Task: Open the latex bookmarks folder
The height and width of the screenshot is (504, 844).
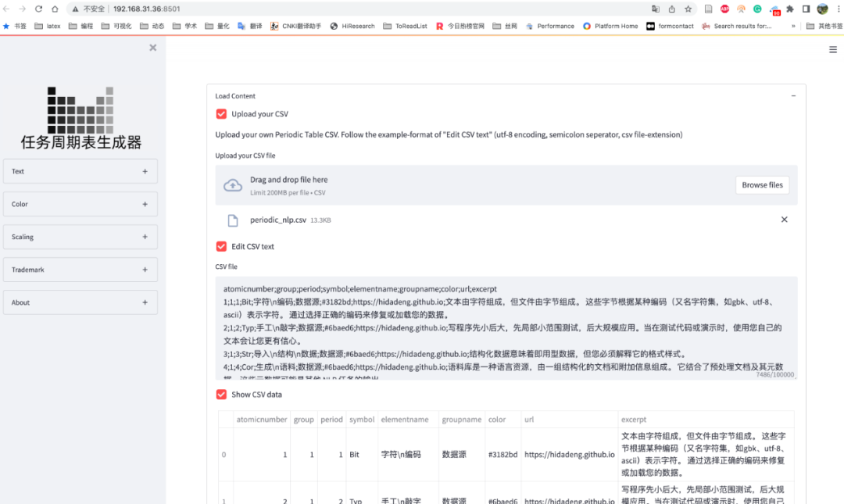Action: [48, 26]
